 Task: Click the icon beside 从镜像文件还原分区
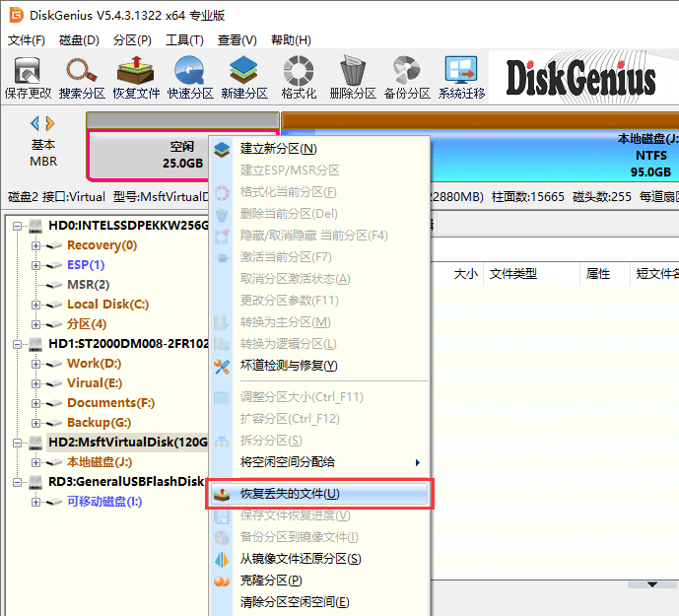click(x=222, y=559)
